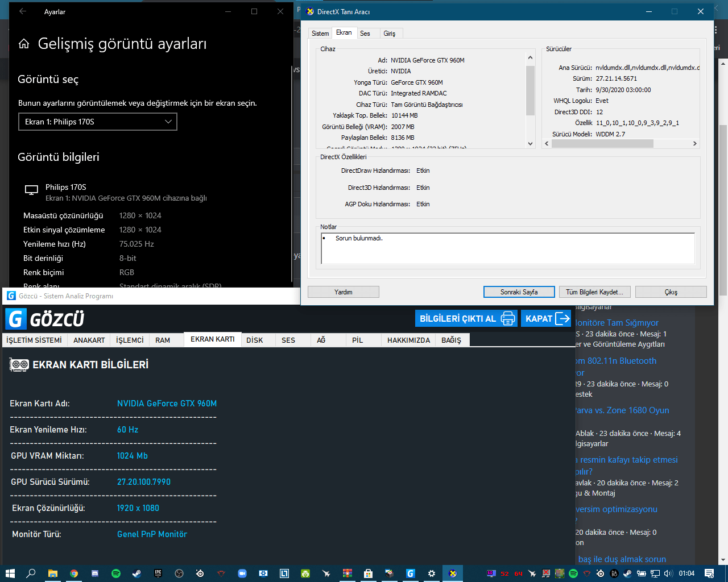Image resolution: width=728 pixels, height=582 pixels.
Task: Switch to the Settings gear in the taskbar
Action: [431, 573]
